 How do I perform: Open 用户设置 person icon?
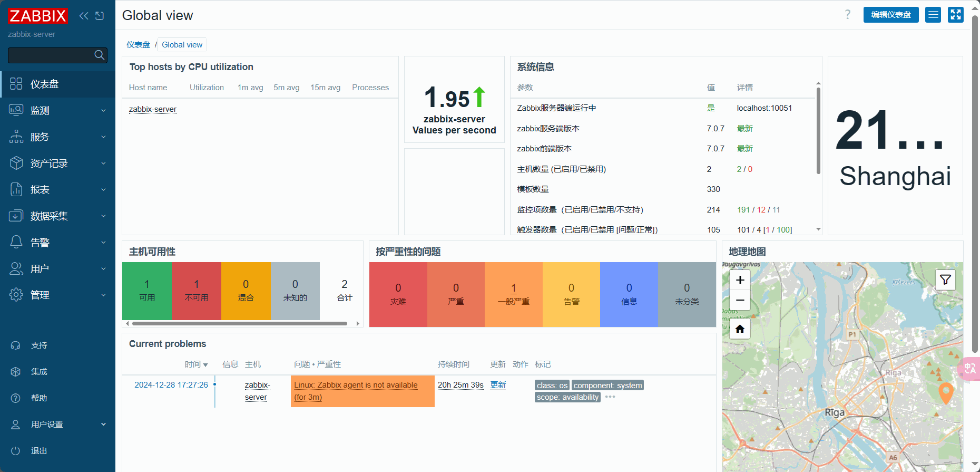tap(16, 425)
